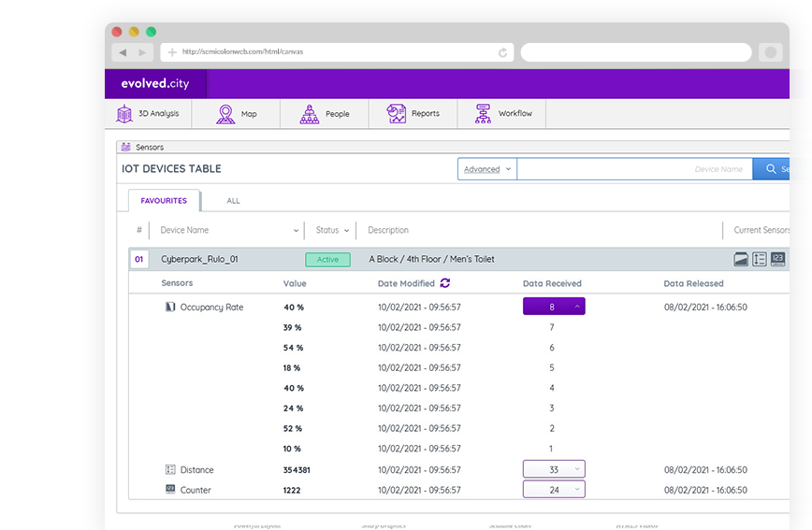Select data received entry 5
The width and height of the screenshot is (812, 530).
tap(552, 367)
